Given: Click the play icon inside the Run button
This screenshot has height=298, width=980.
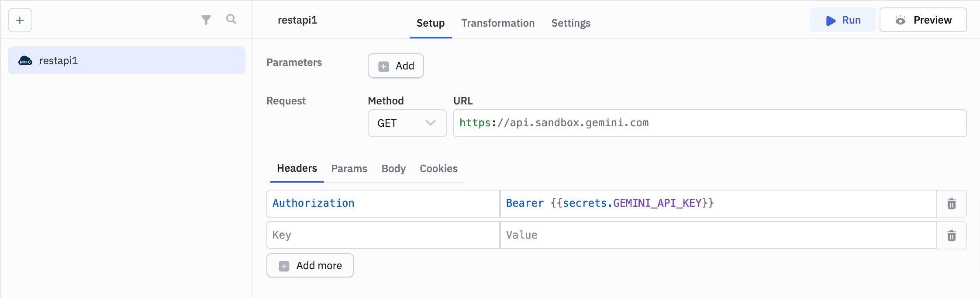Looking at the screenshot, I should 830,20.
